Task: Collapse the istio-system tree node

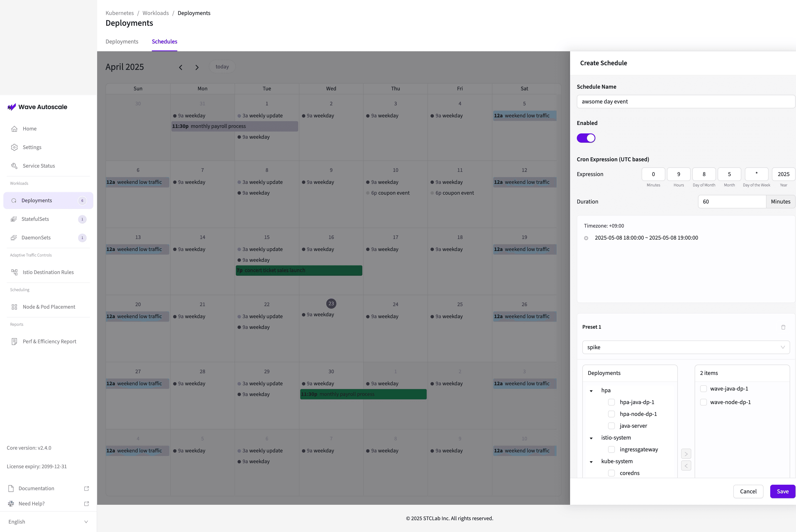Action: 591,438
